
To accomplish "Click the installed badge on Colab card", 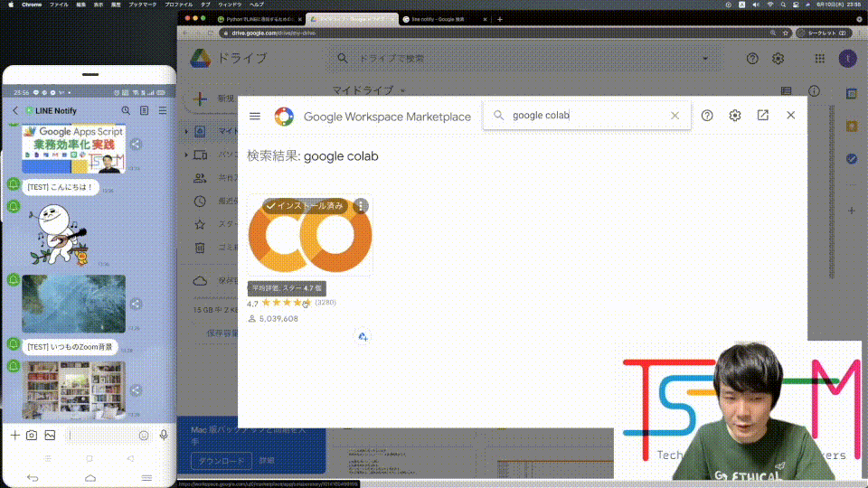I will 305,206.
